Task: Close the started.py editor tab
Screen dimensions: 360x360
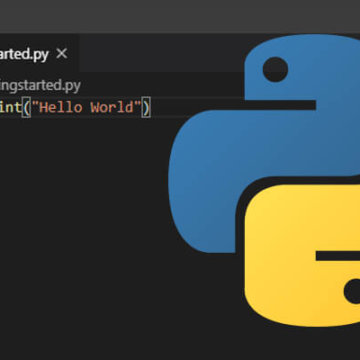Action: tap(62, 54)
